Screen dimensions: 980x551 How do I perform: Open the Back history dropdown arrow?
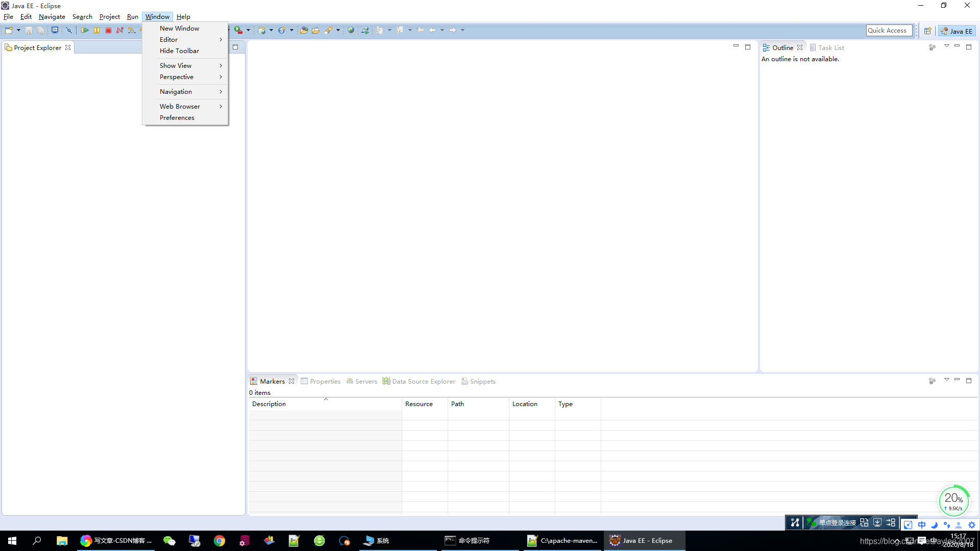442,31
